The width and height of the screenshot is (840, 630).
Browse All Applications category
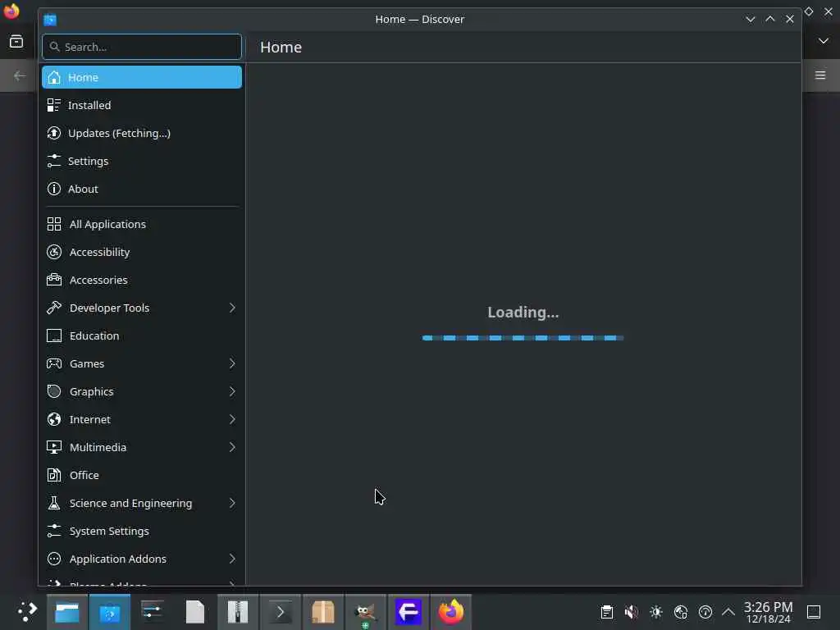[x=142, y=224]
